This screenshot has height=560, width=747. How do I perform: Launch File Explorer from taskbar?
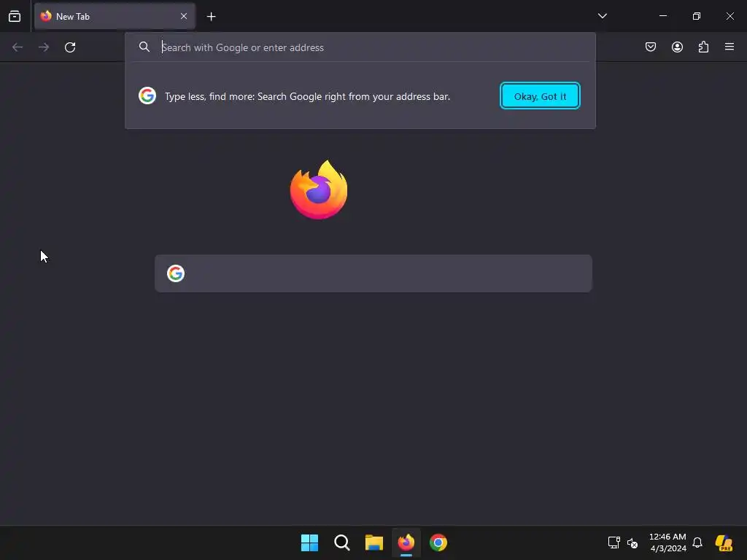click(x=374, y=542)
